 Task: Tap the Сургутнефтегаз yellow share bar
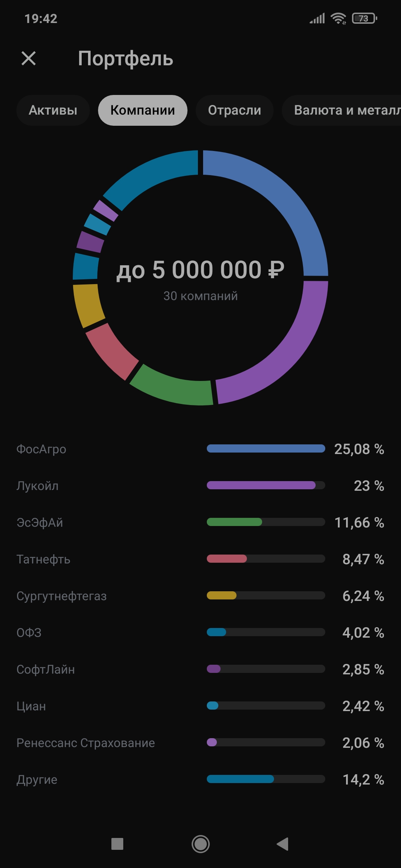click(x=222, y=595)
